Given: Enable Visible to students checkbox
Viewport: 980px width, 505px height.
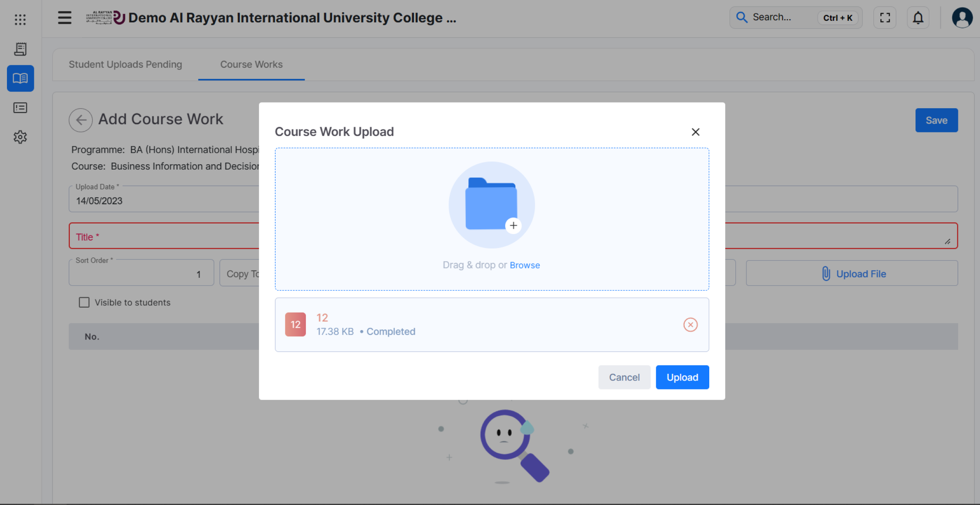Looking at the screenshot, I should pos(84,302).
